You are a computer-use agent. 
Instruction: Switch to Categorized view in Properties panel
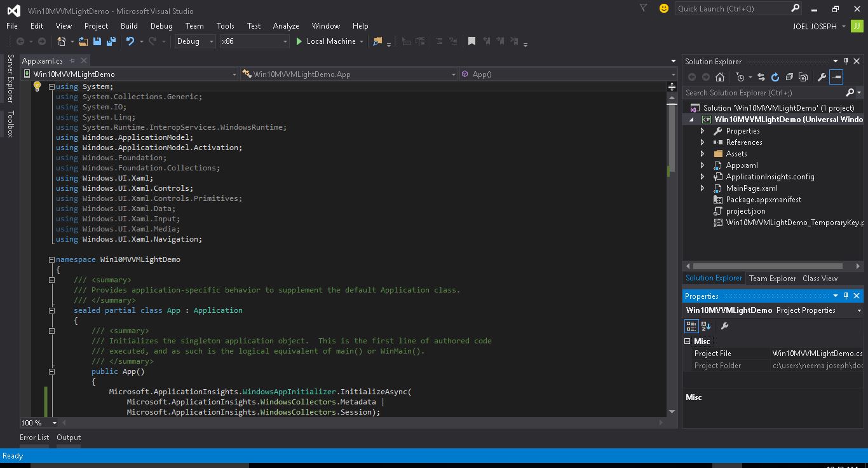[x=691, y=326]
